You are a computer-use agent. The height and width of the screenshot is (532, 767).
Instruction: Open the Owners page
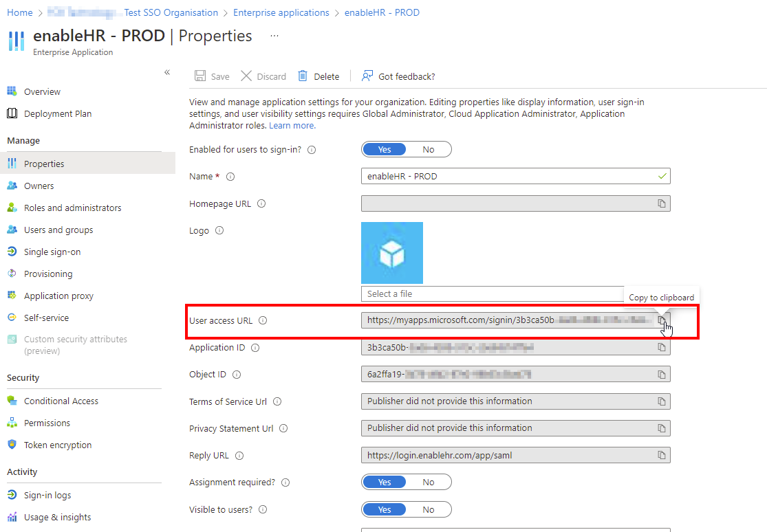click(x=39, y=186)
